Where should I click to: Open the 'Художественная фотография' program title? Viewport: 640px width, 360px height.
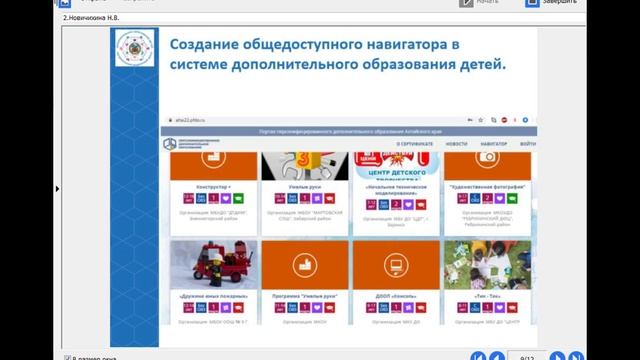coord(487,187)
